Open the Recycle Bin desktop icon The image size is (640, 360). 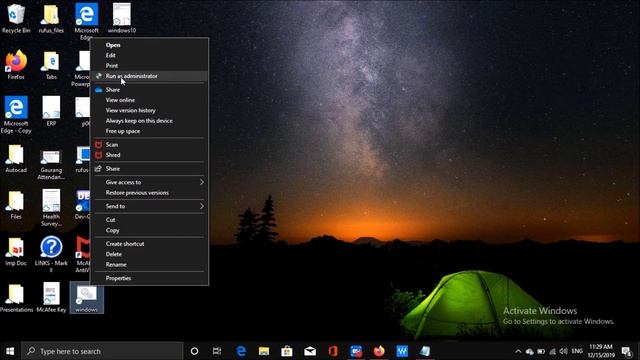pos(16,18)
